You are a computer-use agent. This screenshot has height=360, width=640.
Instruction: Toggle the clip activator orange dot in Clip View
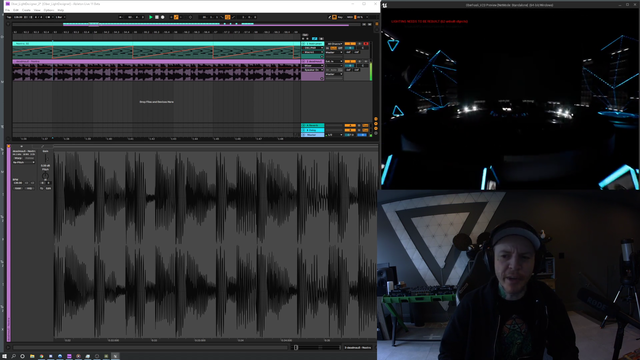tap(9, 146)
